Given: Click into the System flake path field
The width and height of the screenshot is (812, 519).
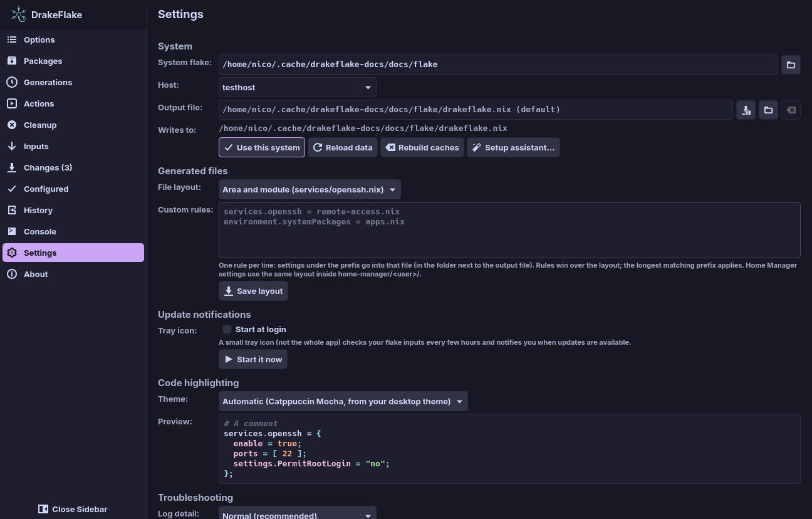Looking at the screenshot, I should [x=498, y=65].
